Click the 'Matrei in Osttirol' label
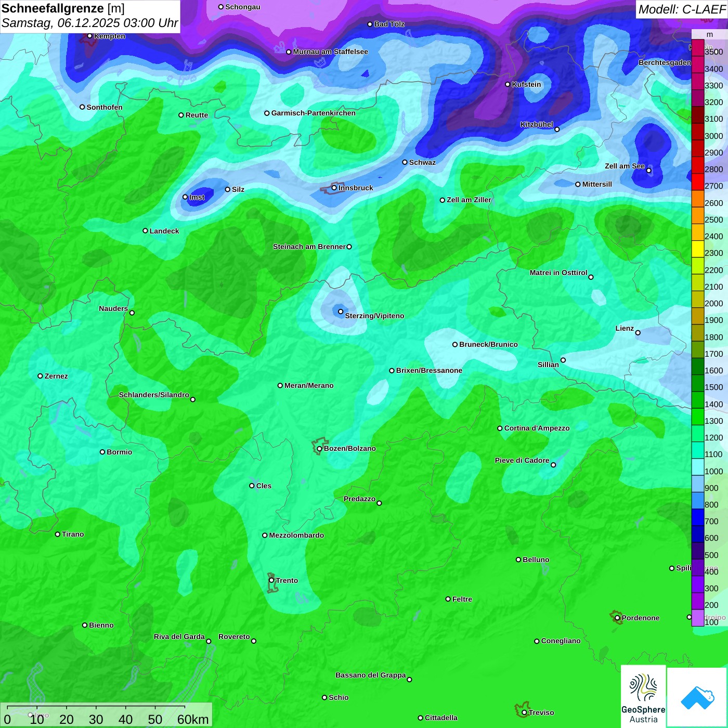Image resolution: width=728 pixels, height=728 pixels. 558,272
